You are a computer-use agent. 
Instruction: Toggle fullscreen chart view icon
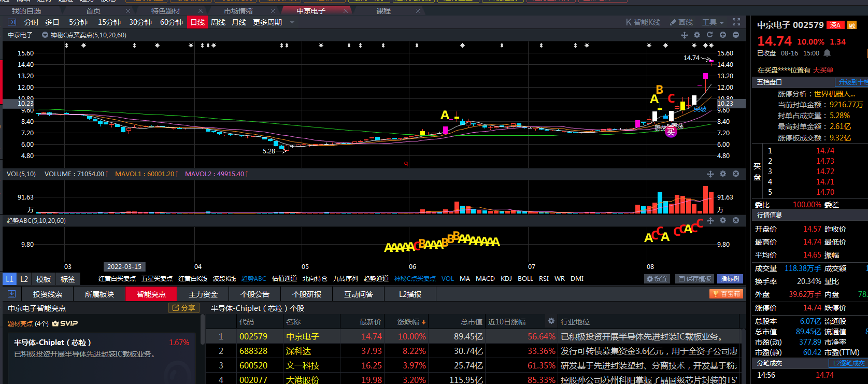click(736, 22)
